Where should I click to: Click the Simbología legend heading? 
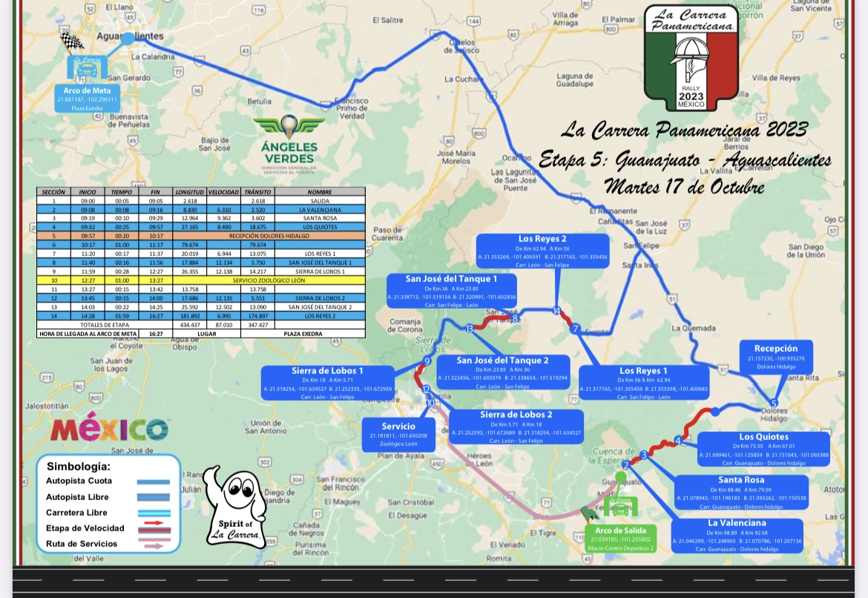pyautogui.click(x=79, y=466)
